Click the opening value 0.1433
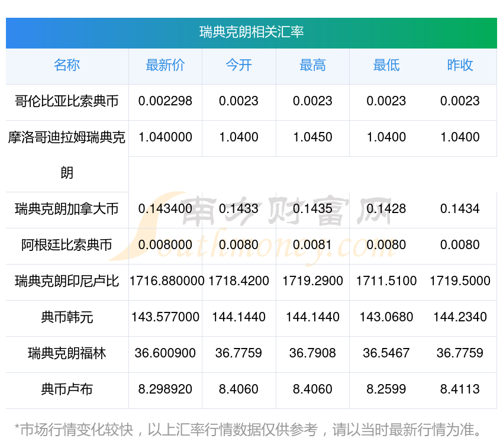 coord(238,209)
